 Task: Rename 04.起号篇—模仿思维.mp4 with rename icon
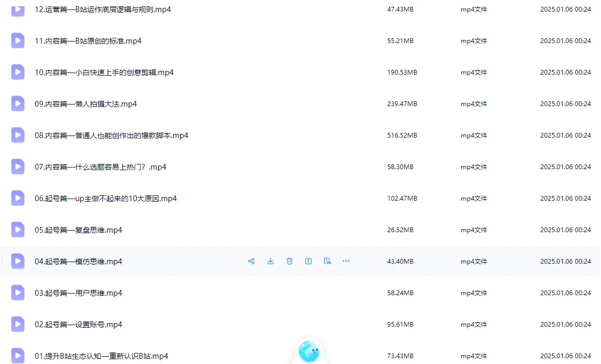[x=308, y=261]
